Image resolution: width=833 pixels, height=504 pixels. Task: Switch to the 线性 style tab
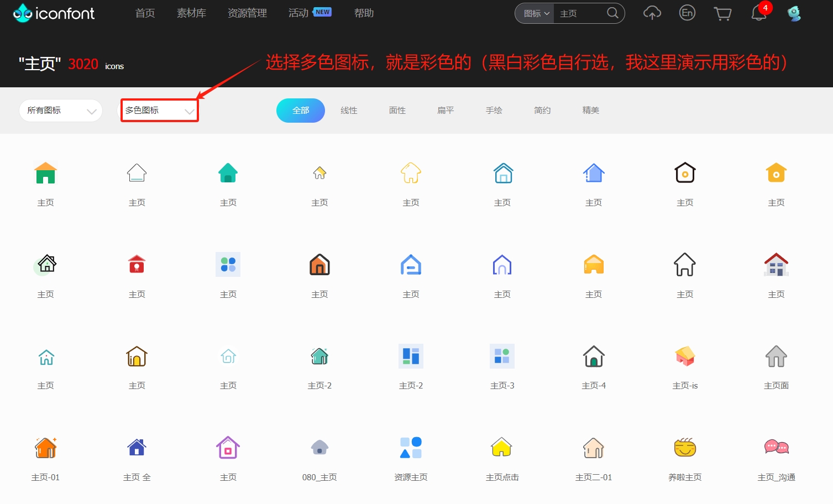349,110
